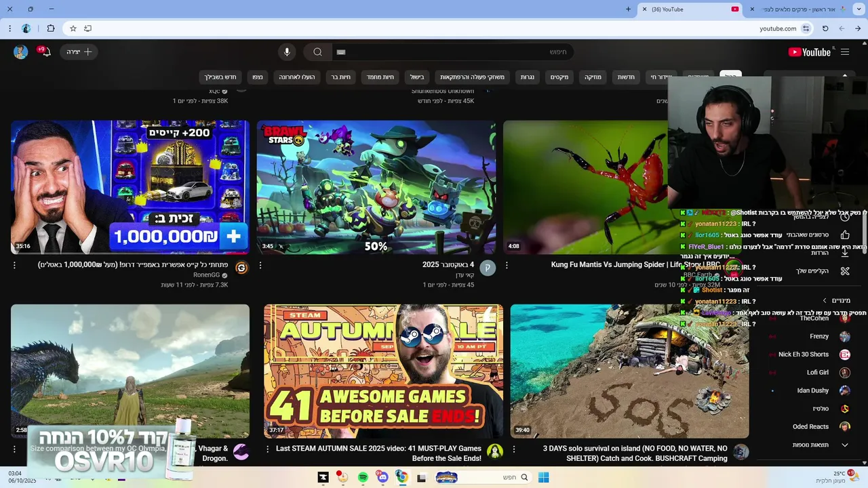Open Discord from the taskbar
The image size is (868, 488).
[382, 477]
